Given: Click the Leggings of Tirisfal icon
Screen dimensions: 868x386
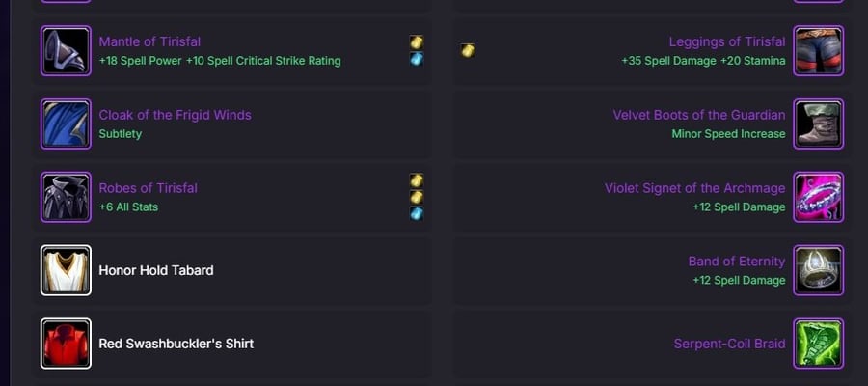Looking at the screenshot, I should click(x=818, y=50).
